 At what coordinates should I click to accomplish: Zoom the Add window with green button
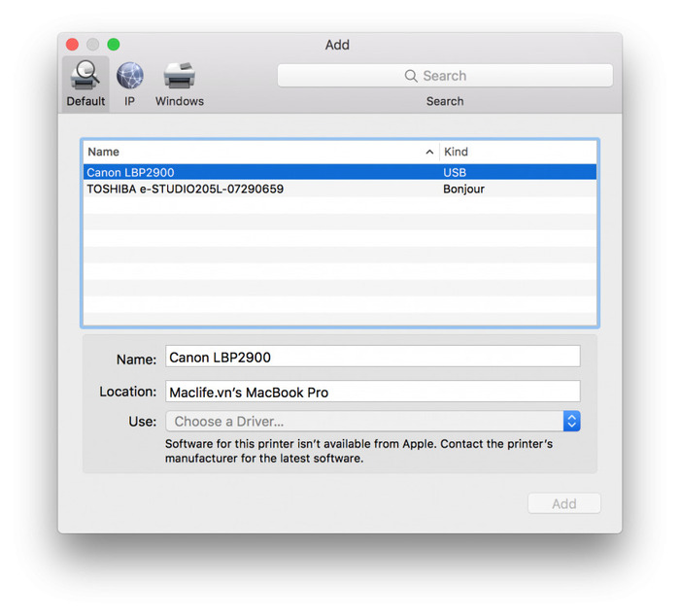coord(114,45)
